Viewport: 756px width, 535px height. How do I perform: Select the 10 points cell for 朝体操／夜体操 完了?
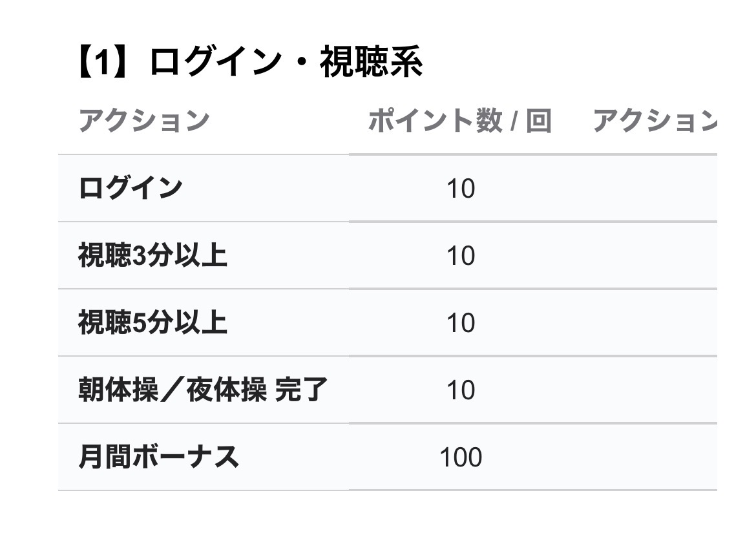click(460, 391)
